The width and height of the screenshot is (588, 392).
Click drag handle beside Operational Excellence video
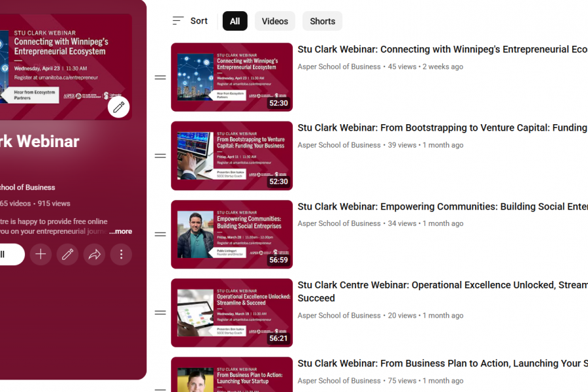160,312
